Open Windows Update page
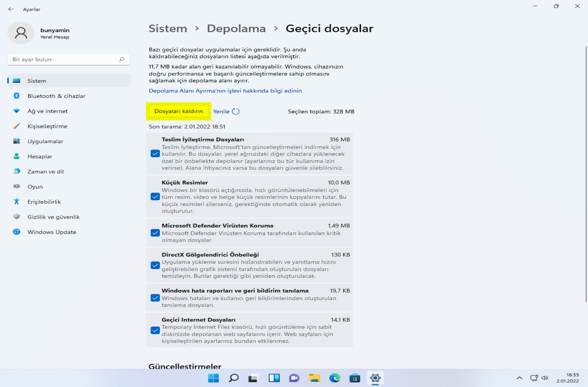The height and width of the screenshot is (387, 588). coord(69,232)
